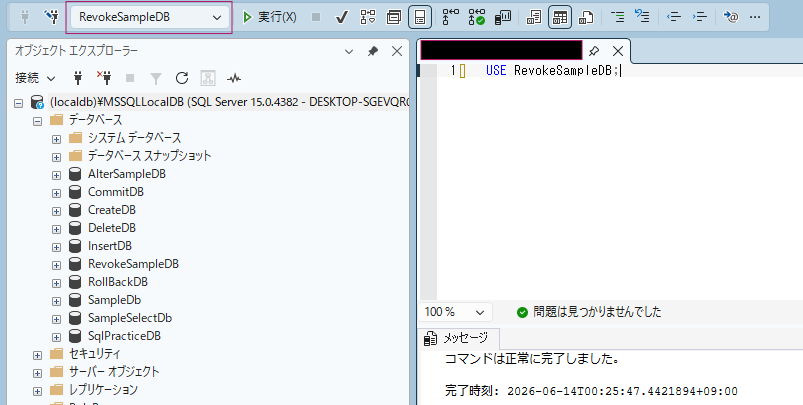Toggle pin on the query editor tab
Viewport: 803px width, 405px height.
[x=594, y=51]
